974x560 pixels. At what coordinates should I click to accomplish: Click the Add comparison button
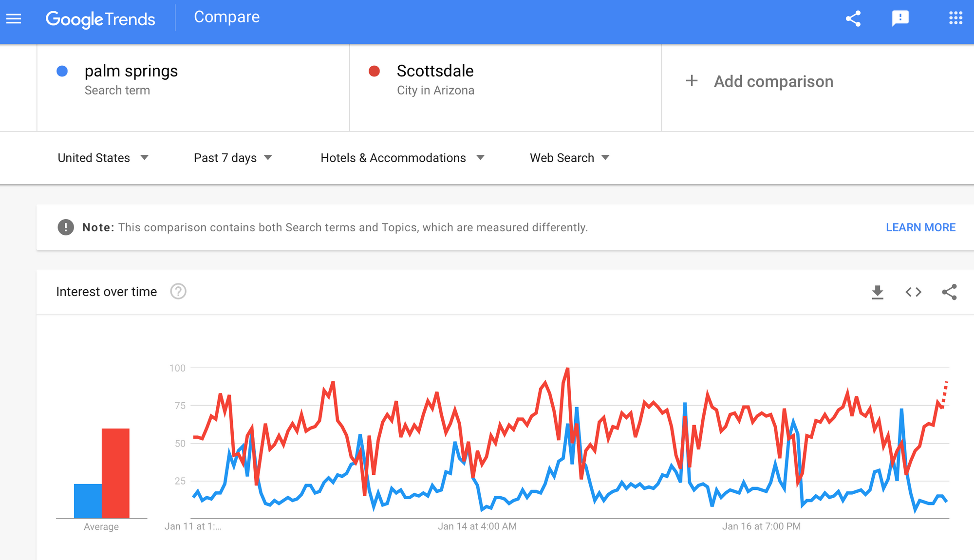click(760, 81)
